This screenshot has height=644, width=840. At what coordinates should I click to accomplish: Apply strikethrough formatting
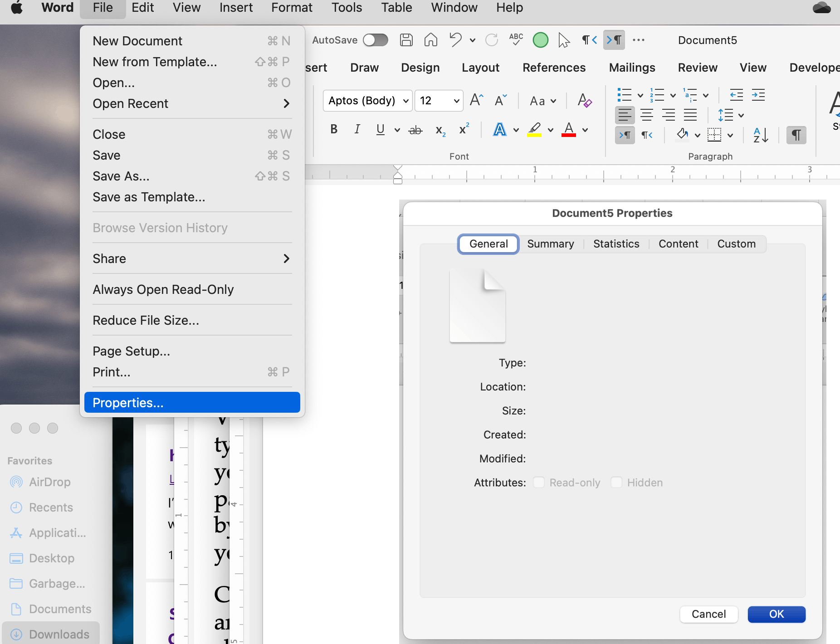(x=415, y=130)
